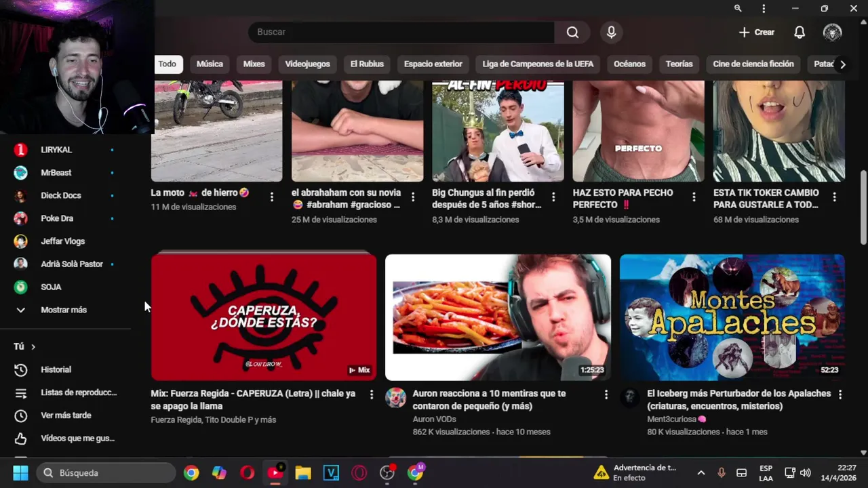Show hidden system tray icons
Viewport: 868px width, 488px height.
coord(701,472)
